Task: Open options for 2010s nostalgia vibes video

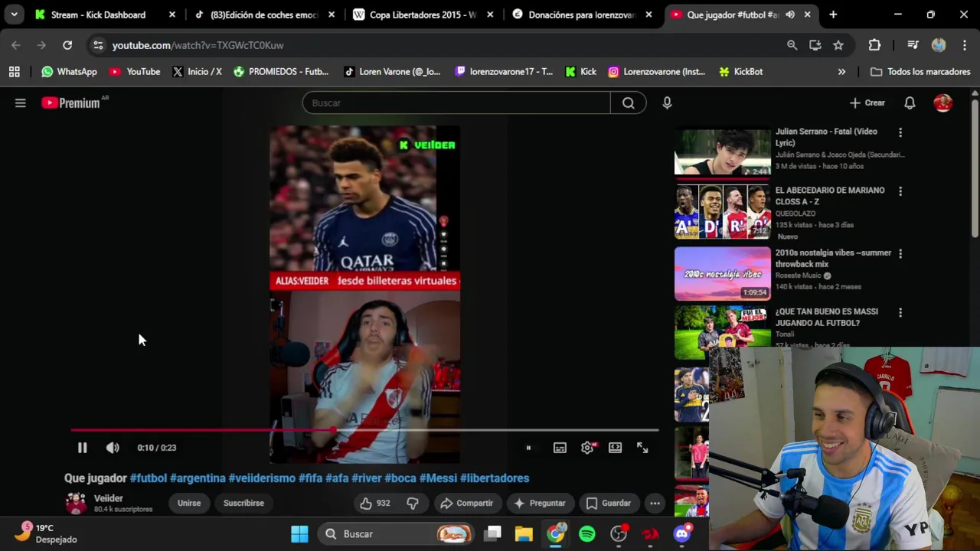Action: point(900,253)
